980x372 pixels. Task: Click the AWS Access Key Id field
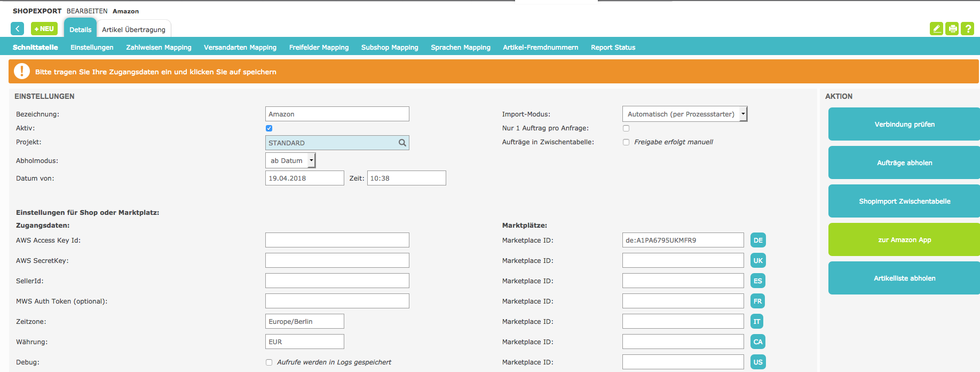[337, 241]
